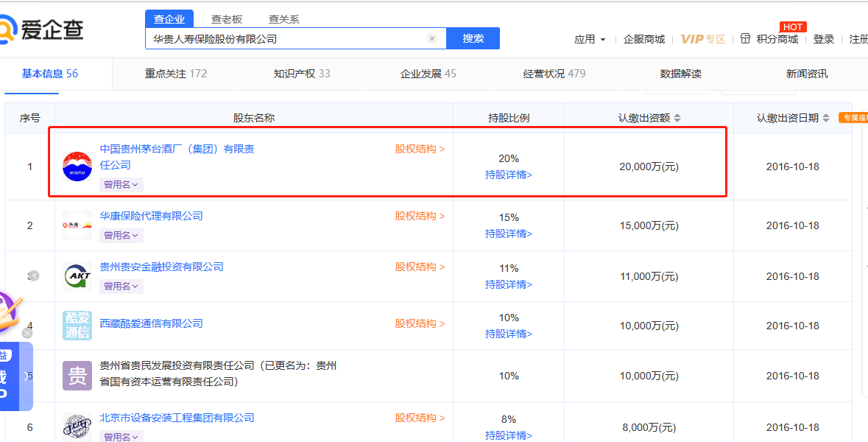Open 股权结构 for 北京市设备安装工程集团

click(x=420, y=418)
